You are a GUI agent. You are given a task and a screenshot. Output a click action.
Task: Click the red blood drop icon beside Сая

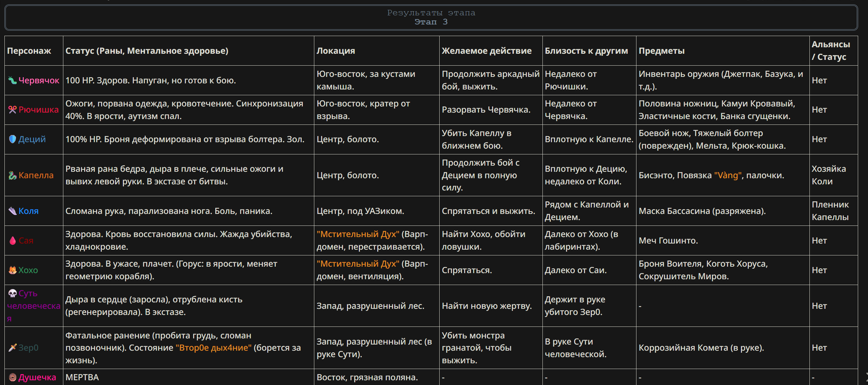pyautogui.click(x=12, y=241)
